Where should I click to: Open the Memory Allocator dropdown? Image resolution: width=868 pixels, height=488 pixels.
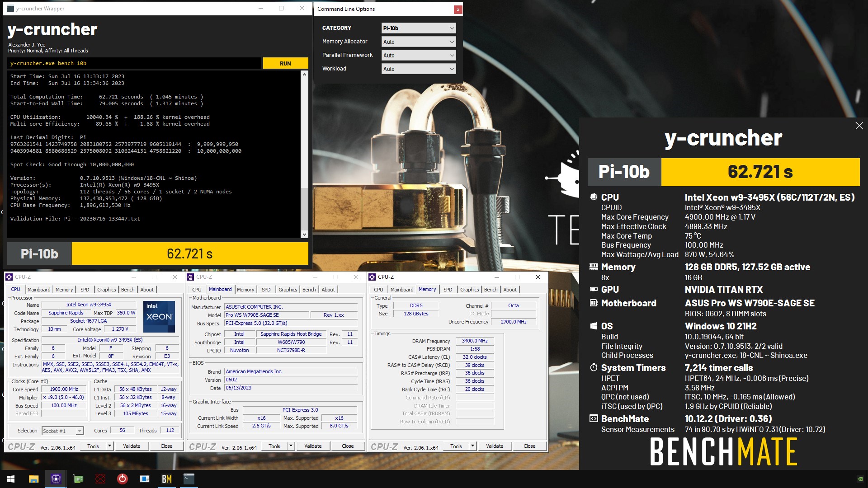pos(419,42)
